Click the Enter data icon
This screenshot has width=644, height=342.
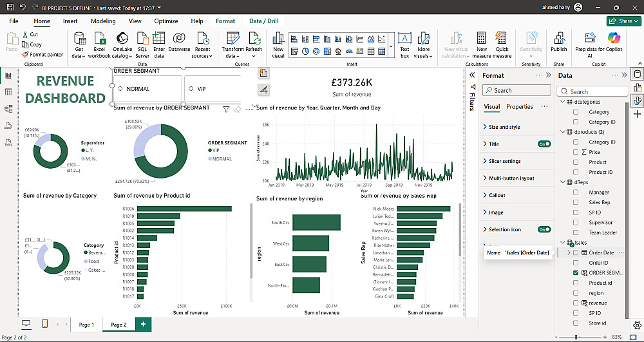(159, 43)
